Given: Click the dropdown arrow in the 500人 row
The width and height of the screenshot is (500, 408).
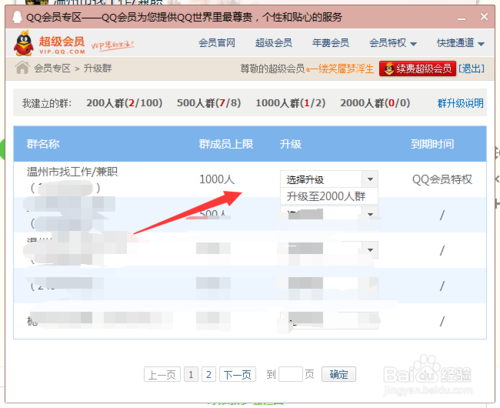Looking at the screenshot, I should [x=370, y=214].
